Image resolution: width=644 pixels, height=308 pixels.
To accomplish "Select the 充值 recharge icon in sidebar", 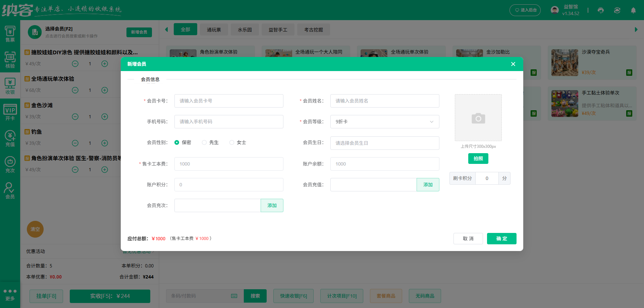I will tap(10, 138).
